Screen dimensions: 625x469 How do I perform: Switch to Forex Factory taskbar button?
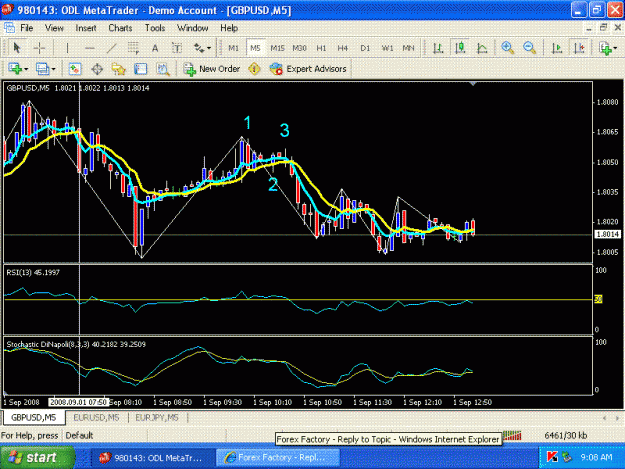(278, 458)
